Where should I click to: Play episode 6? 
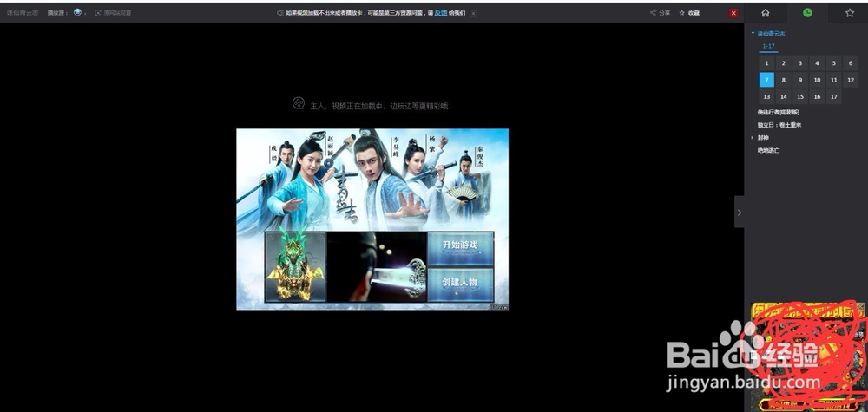[851, 63]
